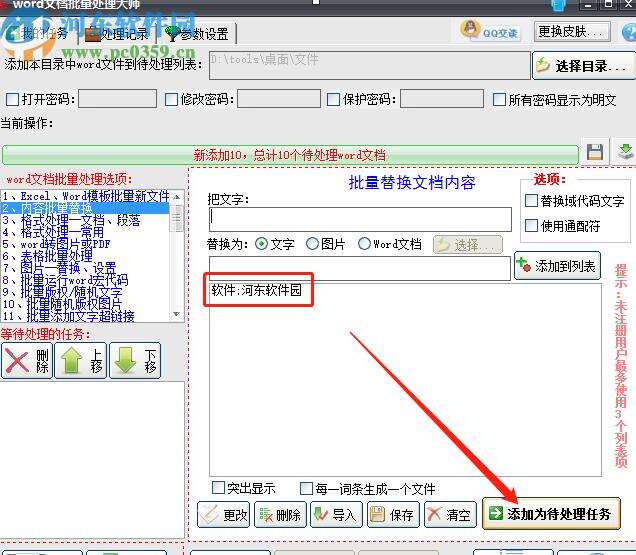Click the 删除 entry button below list
The image size is (636, 555).
[280, 514]
